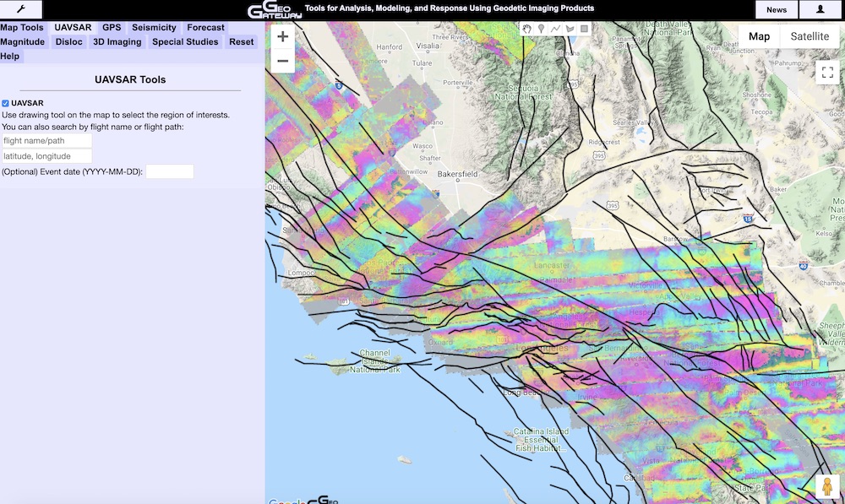Click the Reset tab
The width and height of the screenshot is (845, 504).
pos(242,42)
